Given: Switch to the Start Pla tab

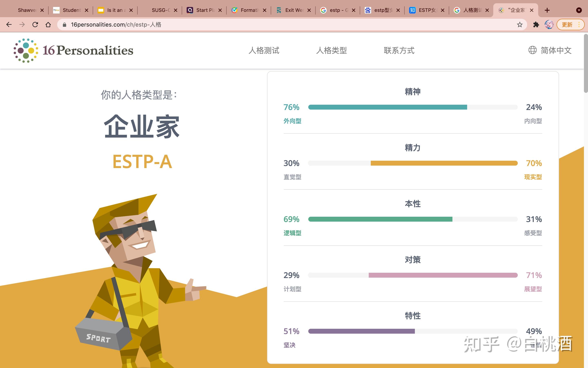Looking at the screenshot, I should point(204,10).
